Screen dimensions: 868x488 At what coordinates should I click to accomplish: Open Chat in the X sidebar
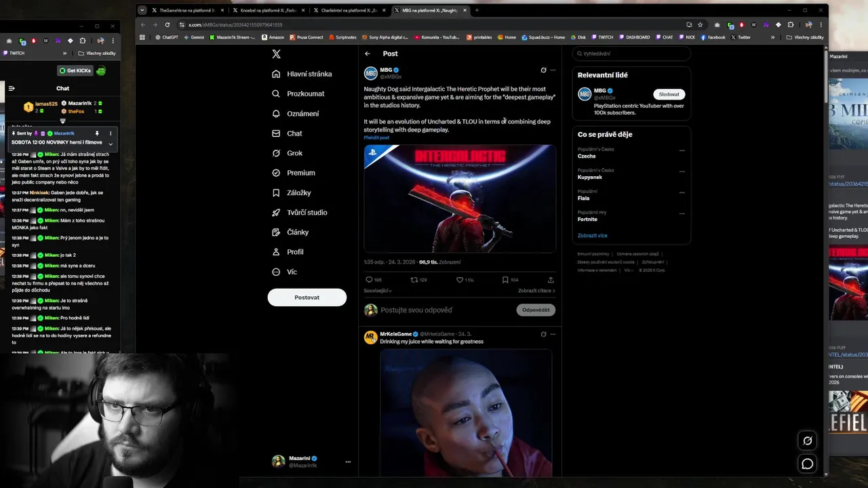[x=287, y=134]
